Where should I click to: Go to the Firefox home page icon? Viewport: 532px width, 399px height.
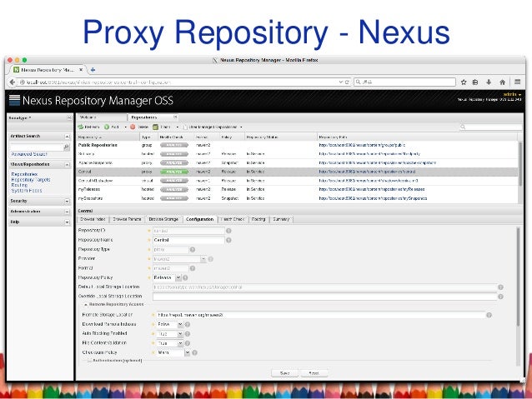[503, 82]
